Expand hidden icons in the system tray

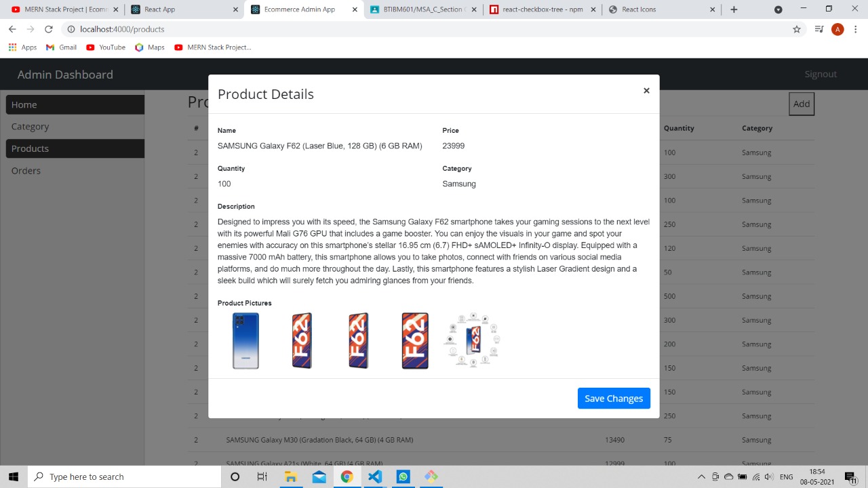tap(702, 476)
